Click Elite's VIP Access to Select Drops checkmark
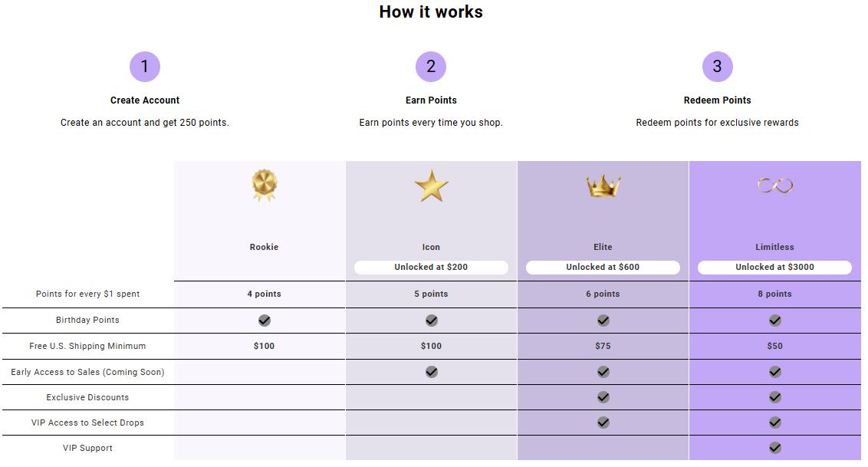This screenshot has width=868, height=467. pos(603,423)
